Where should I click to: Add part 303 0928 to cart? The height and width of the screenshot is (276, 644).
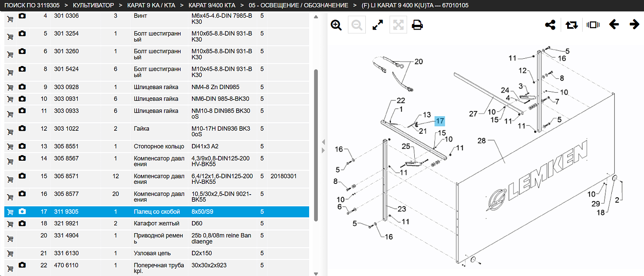pyautogui.click(x=10, y=87)
